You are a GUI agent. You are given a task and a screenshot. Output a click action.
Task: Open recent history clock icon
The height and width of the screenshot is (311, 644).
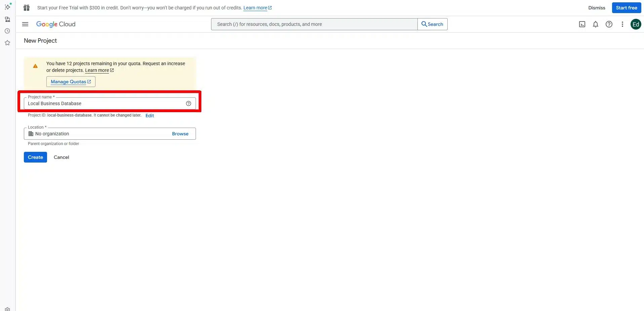pos(7,31)
